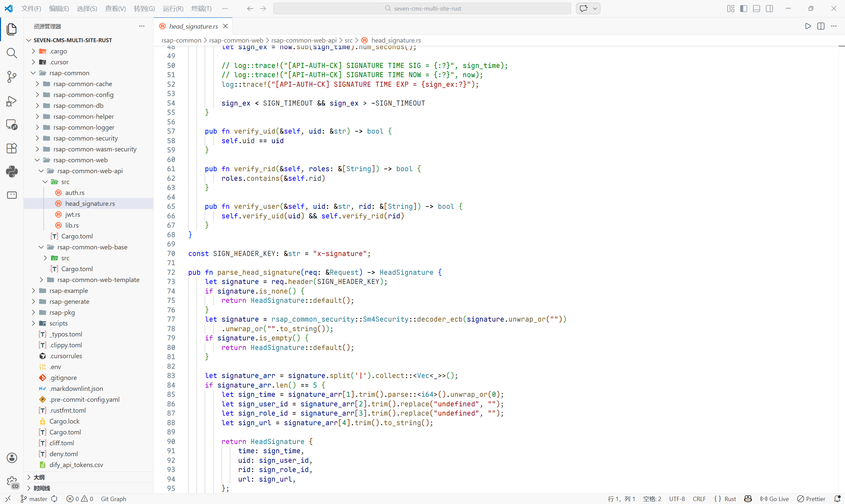Viewport: 845px width, 504px height.
Task: Open remote window indicator in status bar
Action: coord(8,499)
